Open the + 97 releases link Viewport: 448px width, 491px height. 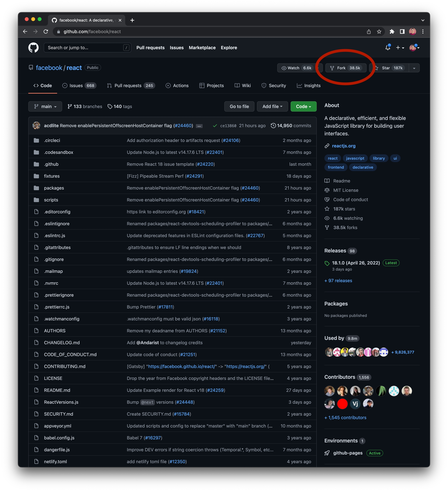click(338, 281)
